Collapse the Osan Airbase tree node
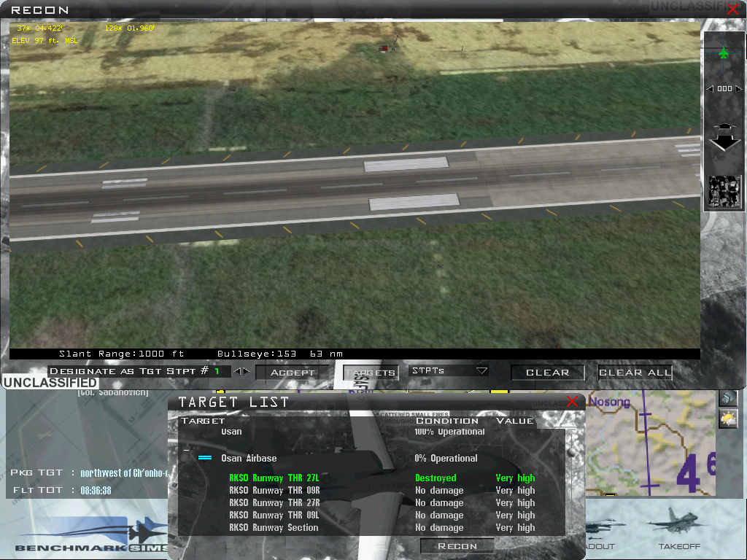 point(187,449)
